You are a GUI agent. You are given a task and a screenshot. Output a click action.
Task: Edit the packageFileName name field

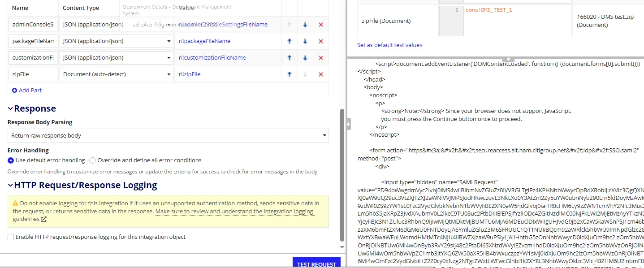(33, 41)
